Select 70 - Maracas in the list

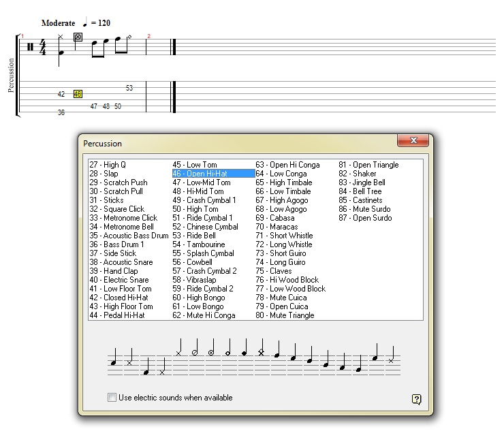(x=277, y=227)
